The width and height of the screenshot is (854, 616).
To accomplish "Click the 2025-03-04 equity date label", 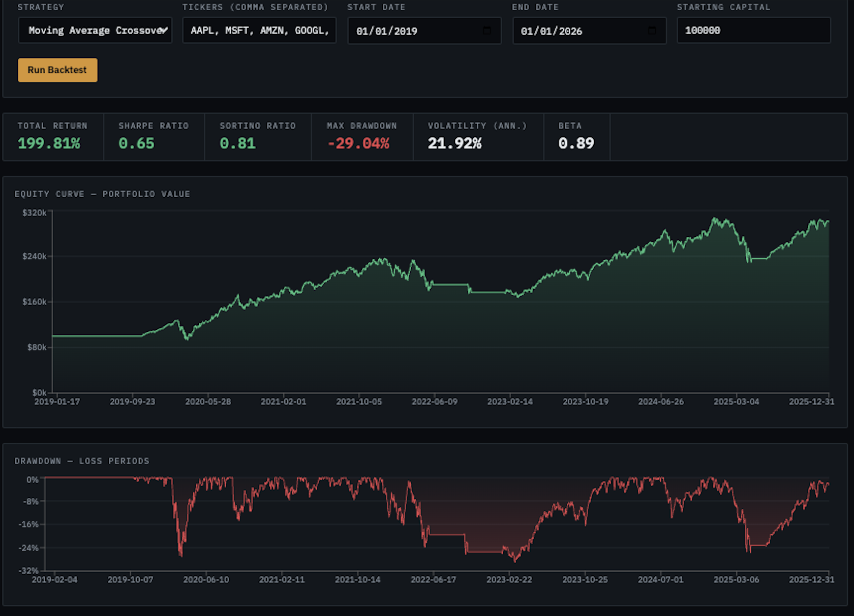I will [737, 402].
